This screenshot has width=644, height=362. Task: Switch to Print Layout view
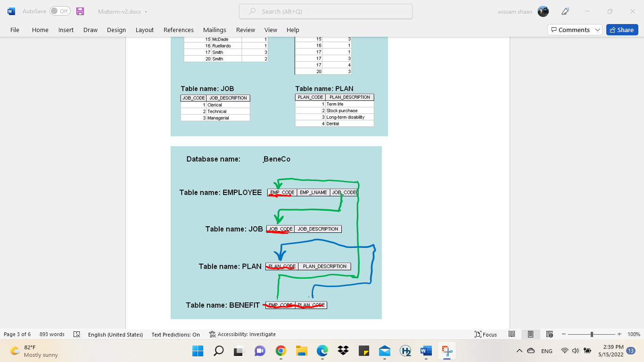(530, 334)
